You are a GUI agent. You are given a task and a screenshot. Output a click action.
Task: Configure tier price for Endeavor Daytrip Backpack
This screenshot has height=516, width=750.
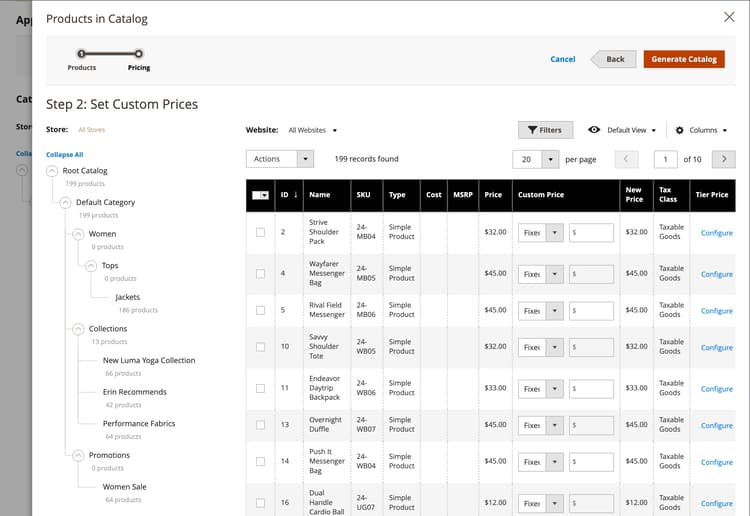pos(717,389)
